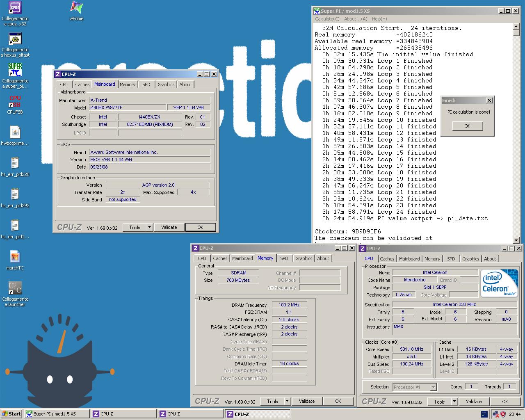Click the security shield tray icon

(x=503, y=414)
